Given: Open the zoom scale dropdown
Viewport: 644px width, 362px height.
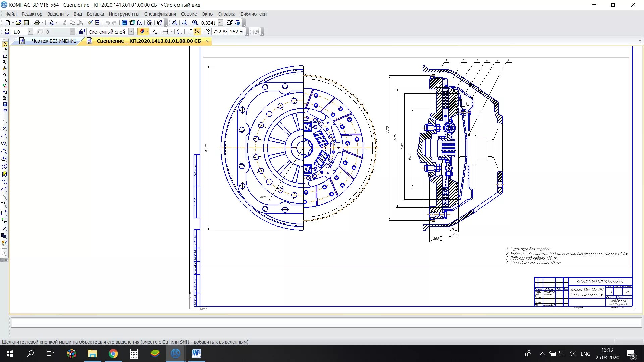Looking at the screenshot, I should click(x=220, y=23).
